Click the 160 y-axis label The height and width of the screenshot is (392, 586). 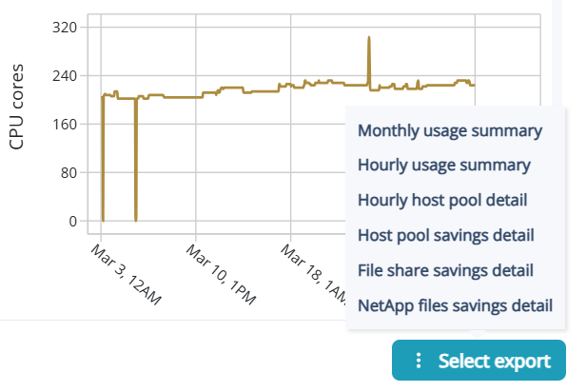tap(64, 124)
